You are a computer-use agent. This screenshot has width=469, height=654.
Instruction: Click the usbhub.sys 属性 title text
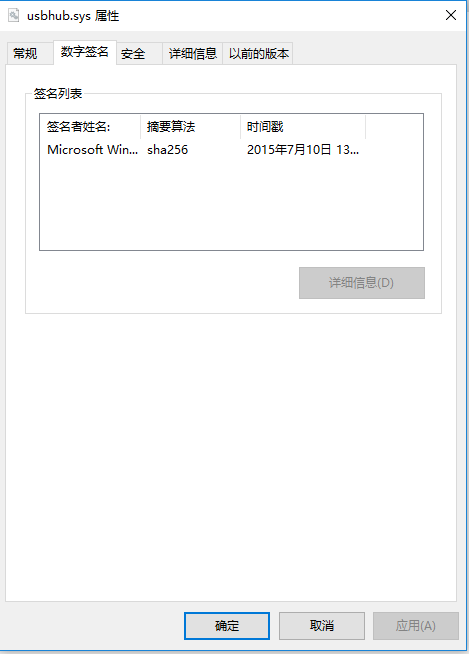click(x=73, y=16)
